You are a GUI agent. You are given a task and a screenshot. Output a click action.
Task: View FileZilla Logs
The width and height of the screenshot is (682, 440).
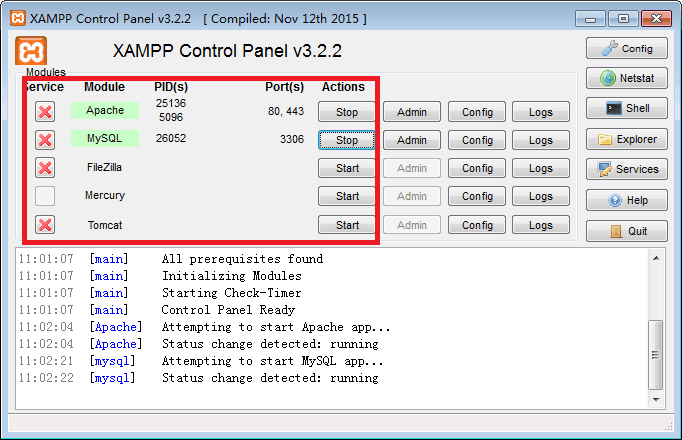coord(541,168)
